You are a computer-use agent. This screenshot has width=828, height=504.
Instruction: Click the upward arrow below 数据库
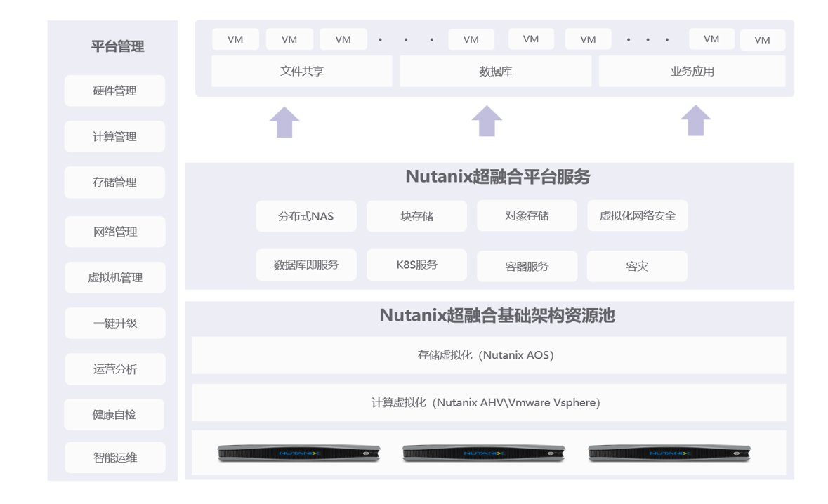(487, 121)
